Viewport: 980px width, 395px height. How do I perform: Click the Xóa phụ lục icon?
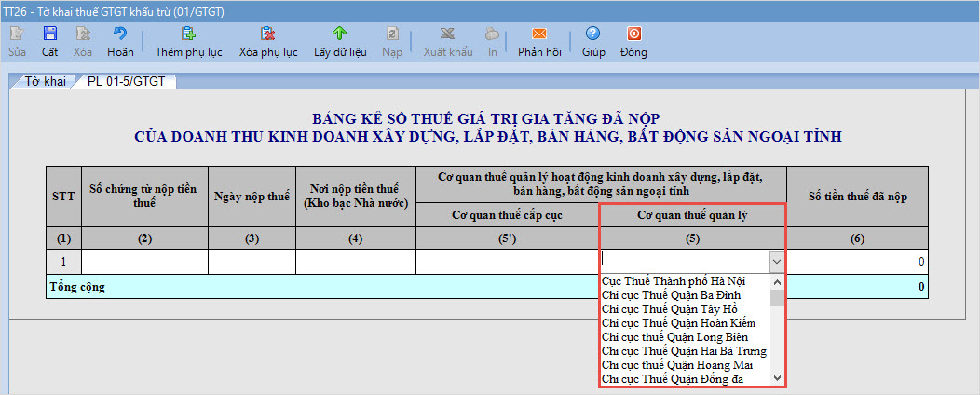pyautogui.click(x=268, y=34)
